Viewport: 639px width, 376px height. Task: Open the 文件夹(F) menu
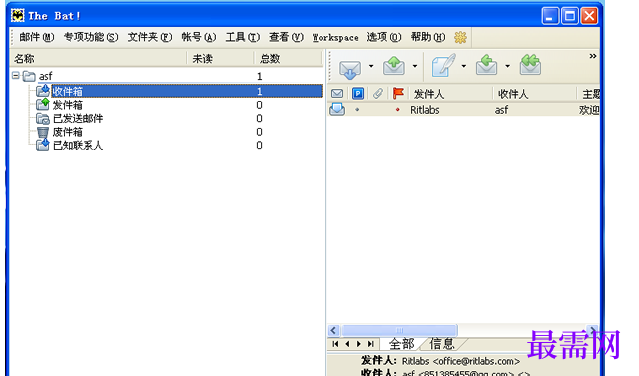150,37
